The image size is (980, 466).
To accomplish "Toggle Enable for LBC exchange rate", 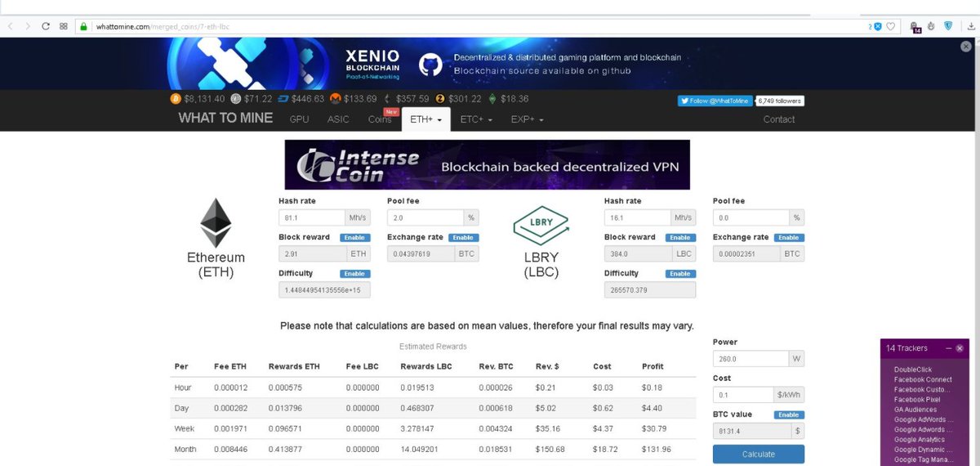I will pos(788,238).
